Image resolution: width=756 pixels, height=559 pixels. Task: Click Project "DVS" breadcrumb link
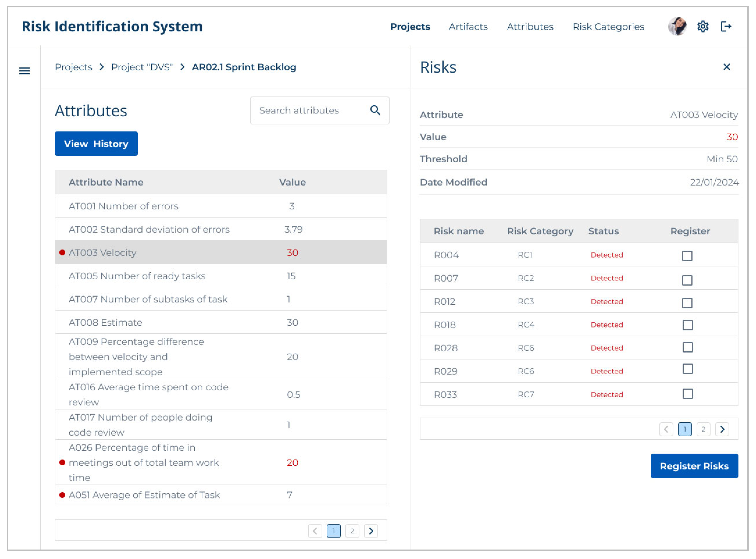coord(142,67)
